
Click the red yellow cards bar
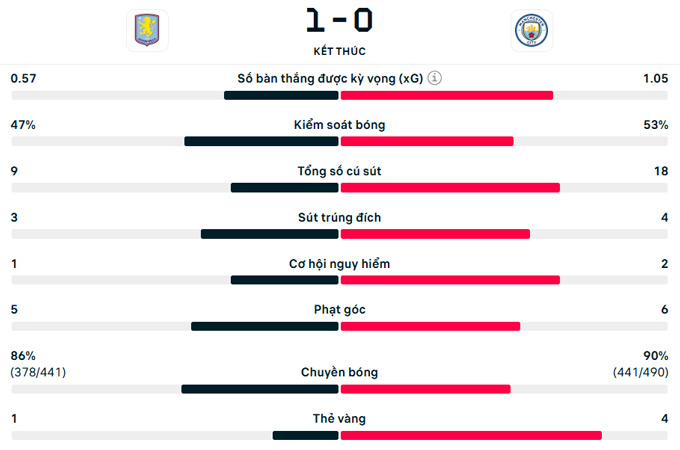point(471,435)
